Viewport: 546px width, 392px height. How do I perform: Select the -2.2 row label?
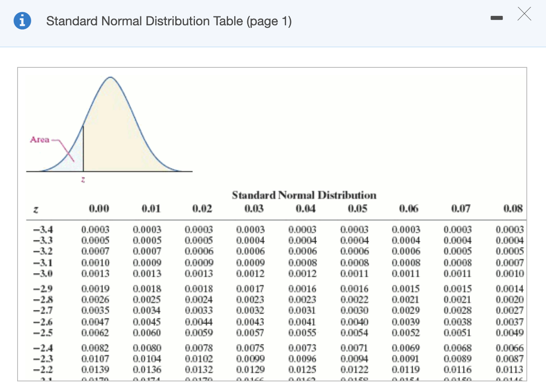[43, 370]
